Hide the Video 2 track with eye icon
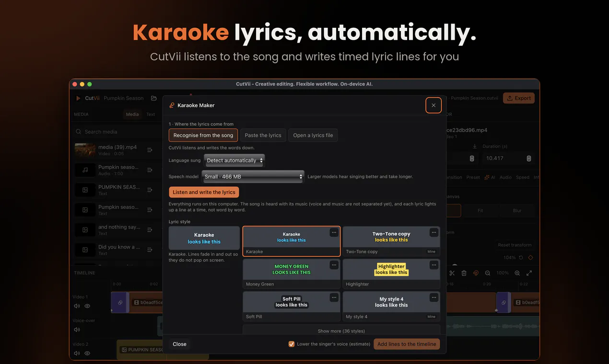Viewport: 609px width, 364px height. tap(87, 353)
